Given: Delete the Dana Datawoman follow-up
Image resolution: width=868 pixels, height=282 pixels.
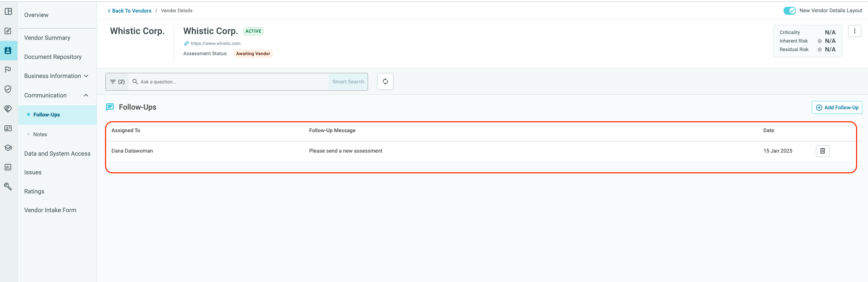Looking at the screenshot, I should tap(822, 151).
